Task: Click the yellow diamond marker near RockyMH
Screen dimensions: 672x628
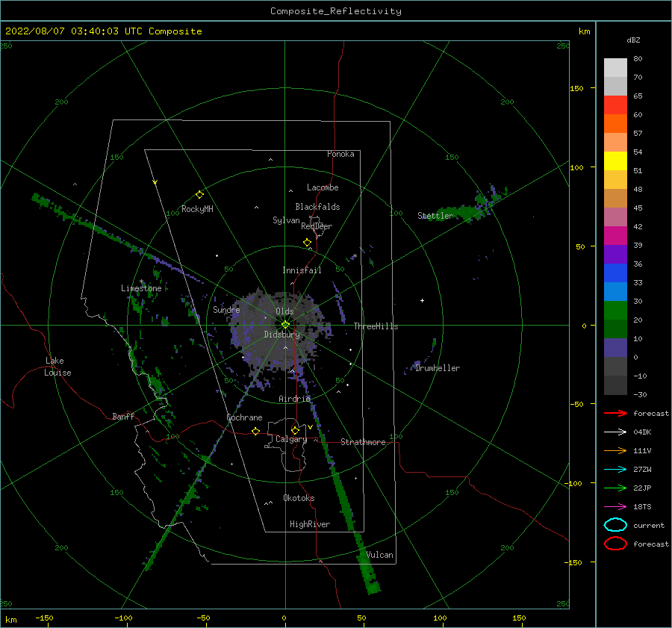Action: (199, 195)
